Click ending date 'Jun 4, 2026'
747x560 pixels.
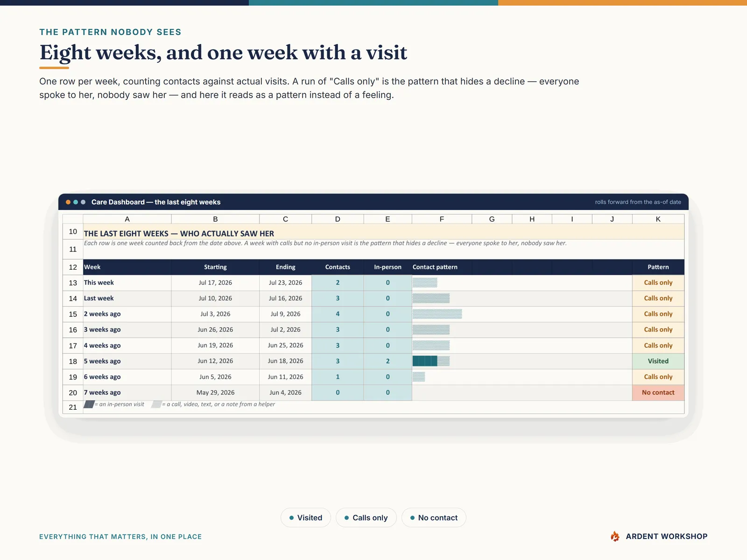(285, 392)
